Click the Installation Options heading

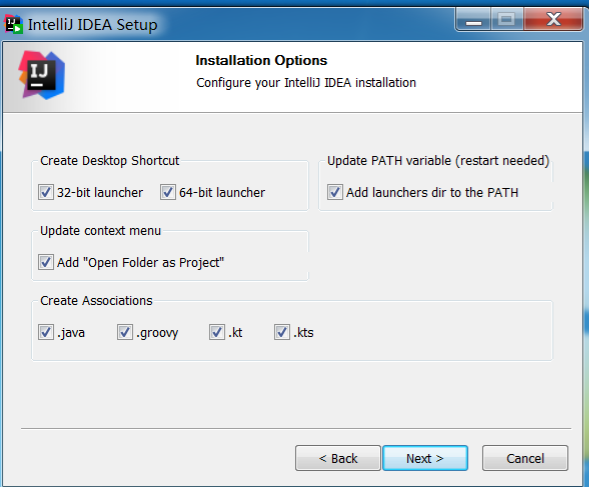point(261,60)
